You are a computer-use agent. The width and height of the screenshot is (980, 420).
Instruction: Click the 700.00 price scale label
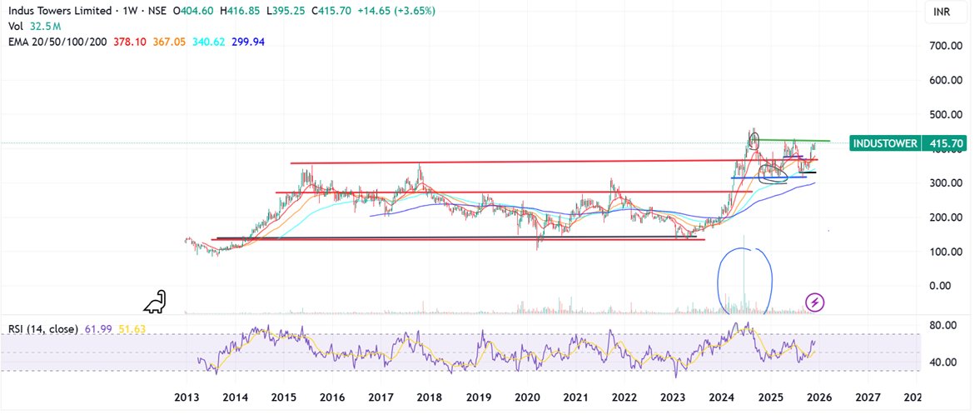[x=946, y=46]
